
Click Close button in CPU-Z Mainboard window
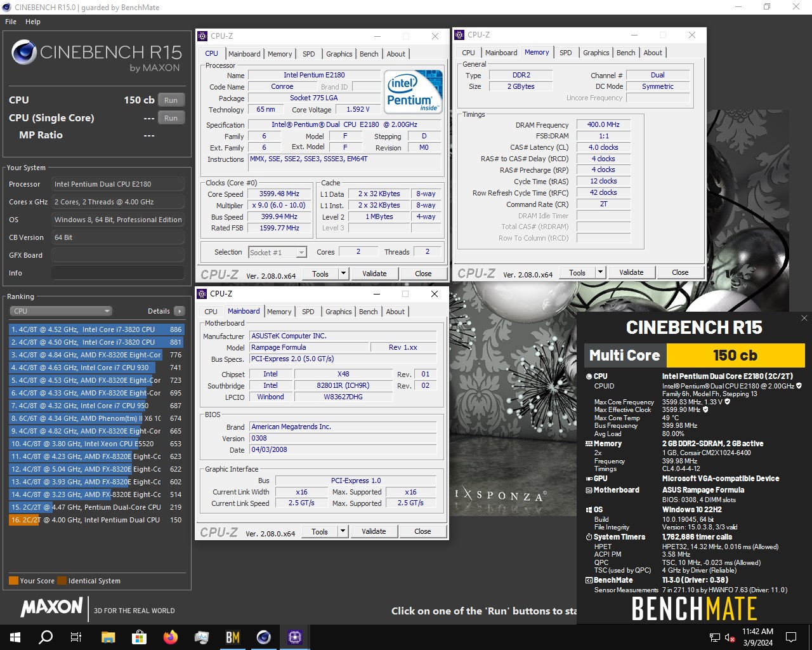point(422,531)
